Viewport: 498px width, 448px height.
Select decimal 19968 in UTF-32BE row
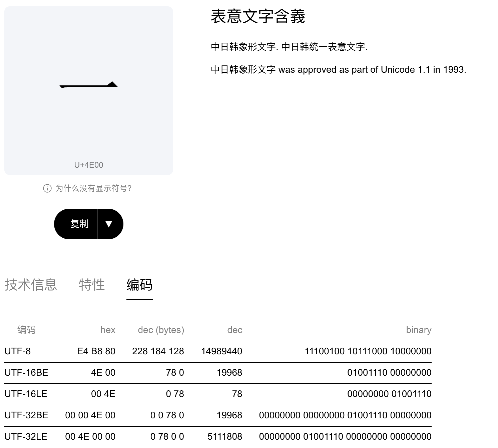pos(229,415)
